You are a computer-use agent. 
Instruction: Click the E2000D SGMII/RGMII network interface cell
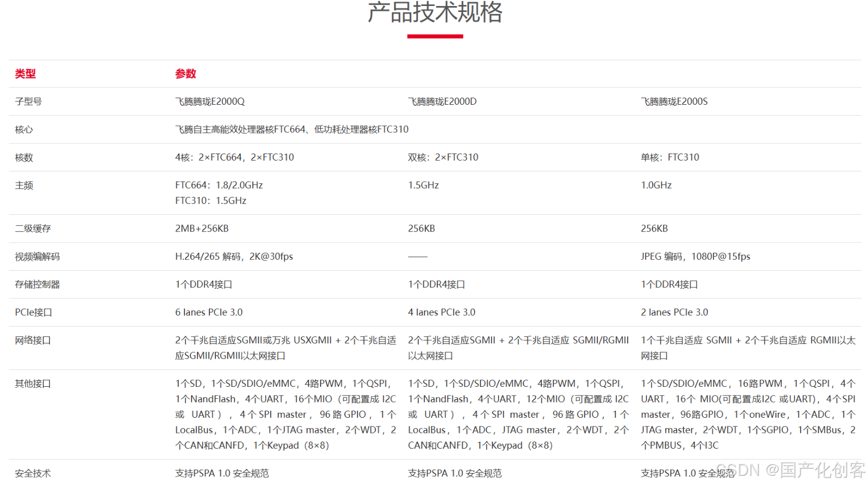[x=519, y=348]
